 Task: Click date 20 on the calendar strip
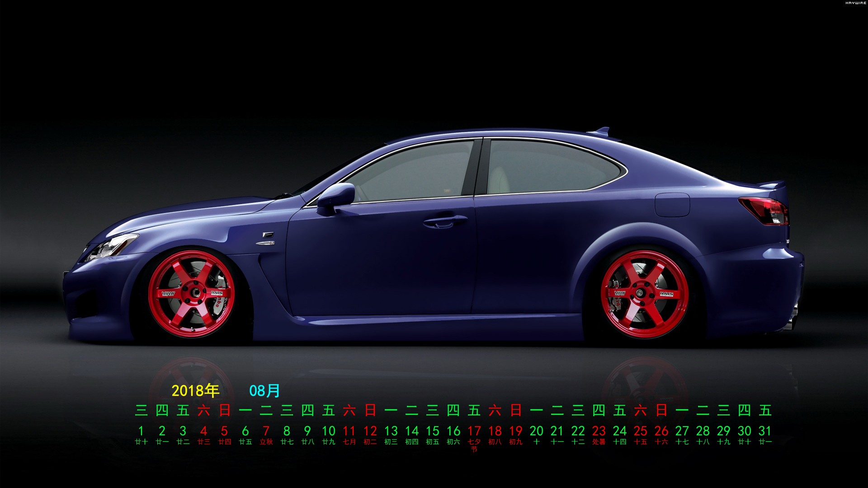pyautogui.click(x=536, y=431)
